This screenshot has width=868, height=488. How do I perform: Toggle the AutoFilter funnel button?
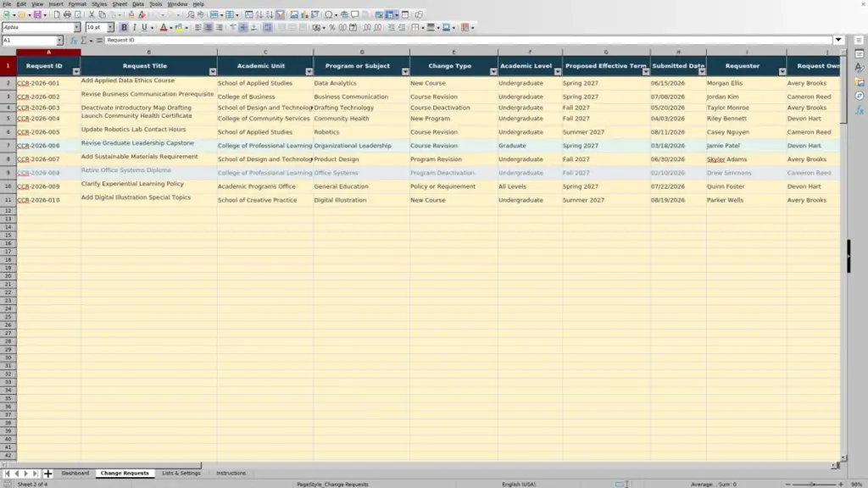280,14
